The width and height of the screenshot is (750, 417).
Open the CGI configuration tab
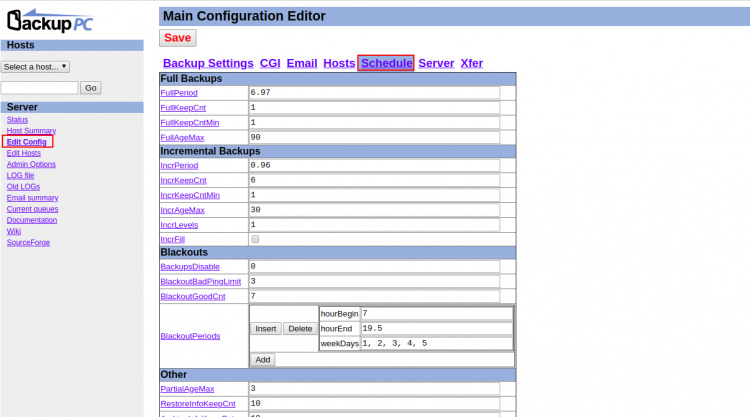coord(270,63)
